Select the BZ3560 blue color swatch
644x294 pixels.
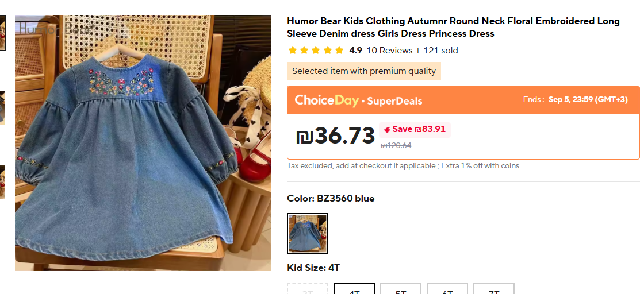coord(308,234)
